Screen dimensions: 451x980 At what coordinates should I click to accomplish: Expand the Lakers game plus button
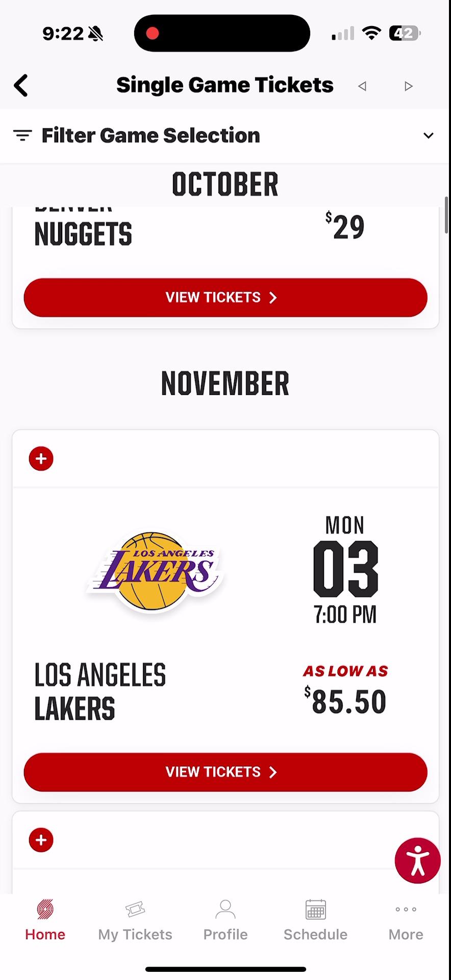pos(41,458)
